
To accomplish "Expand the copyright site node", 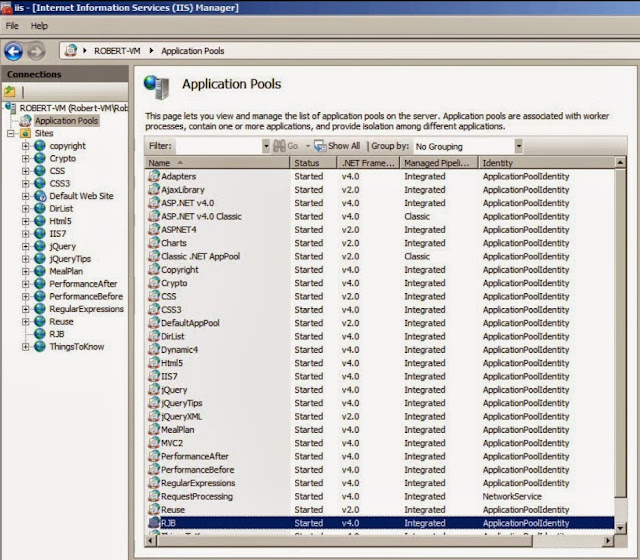I will (25, 146).
